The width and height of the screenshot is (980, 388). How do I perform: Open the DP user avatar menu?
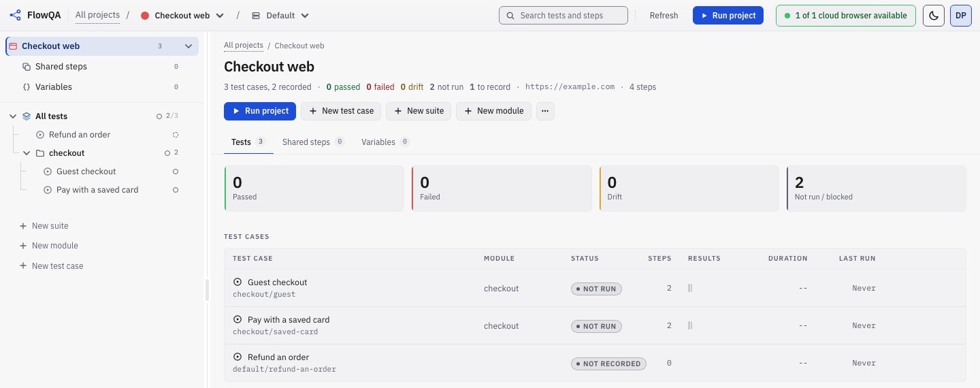pos(960,15)
